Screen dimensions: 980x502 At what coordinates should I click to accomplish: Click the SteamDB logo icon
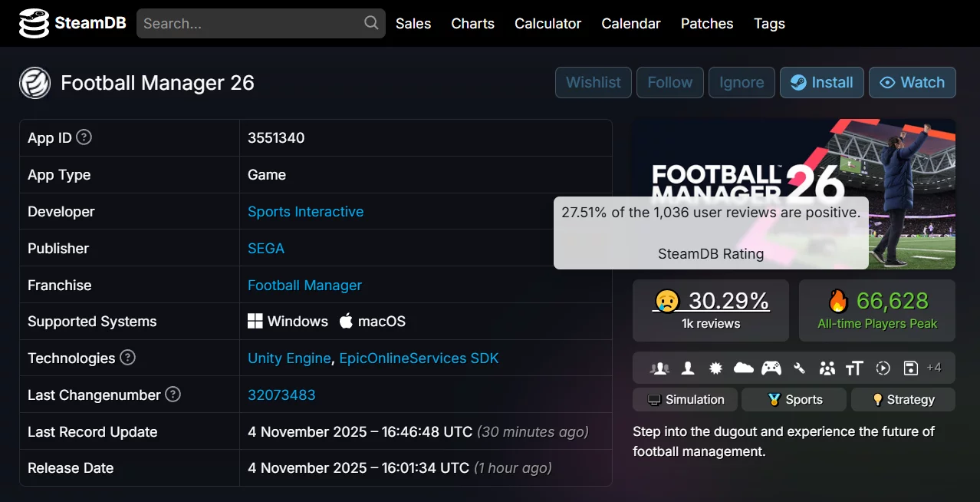tap(34, 24)
